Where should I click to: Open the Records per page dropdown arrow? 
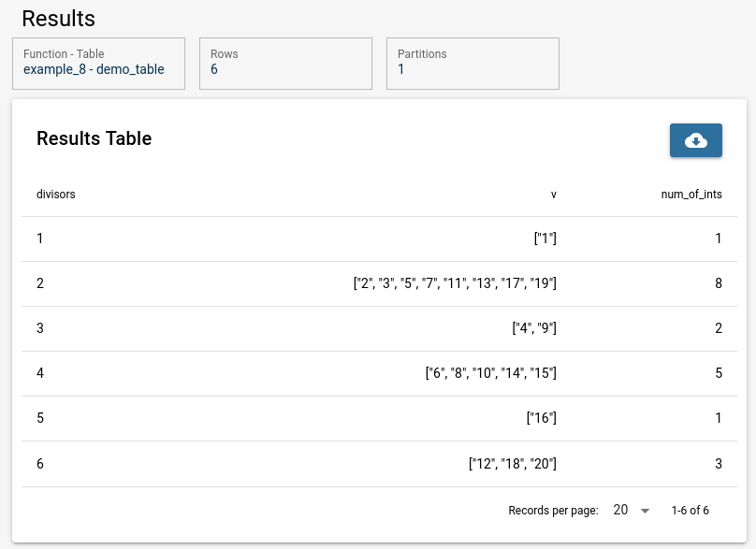(x=645, y=511)
